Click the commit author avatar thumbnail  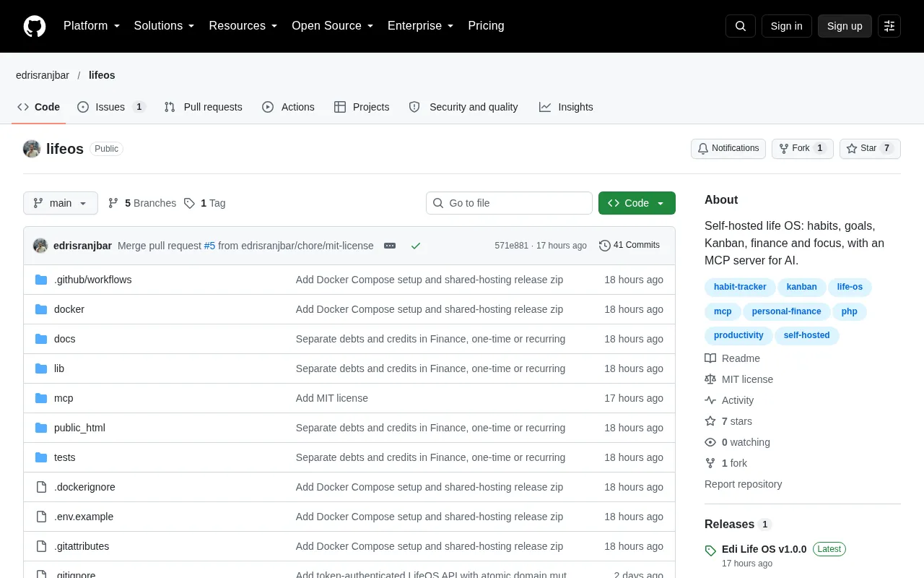pyautogui.click(x=40, y=246)
